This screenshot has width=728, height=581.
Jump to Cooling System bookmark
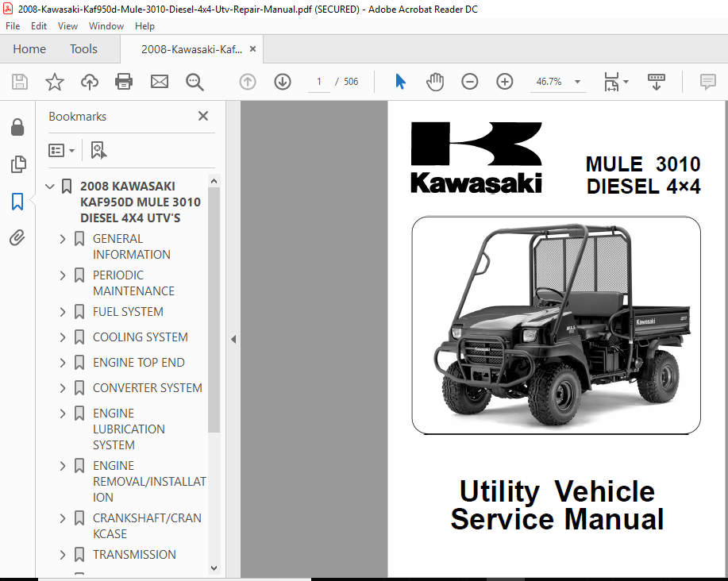141,337
